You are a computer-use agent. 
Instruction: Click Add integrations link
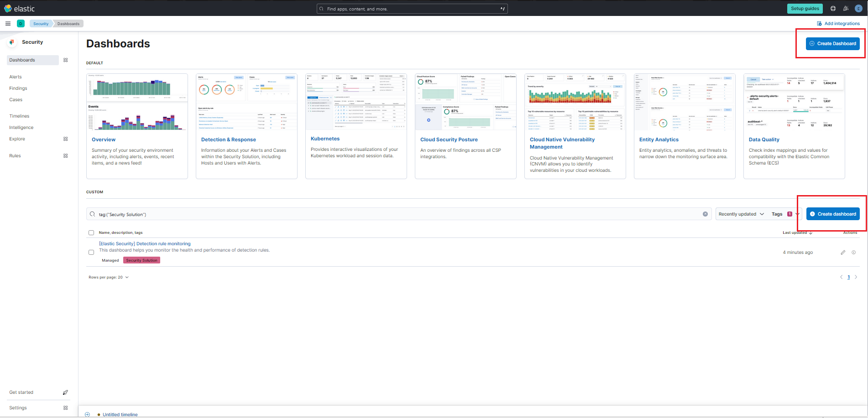(x=838, y=24)
